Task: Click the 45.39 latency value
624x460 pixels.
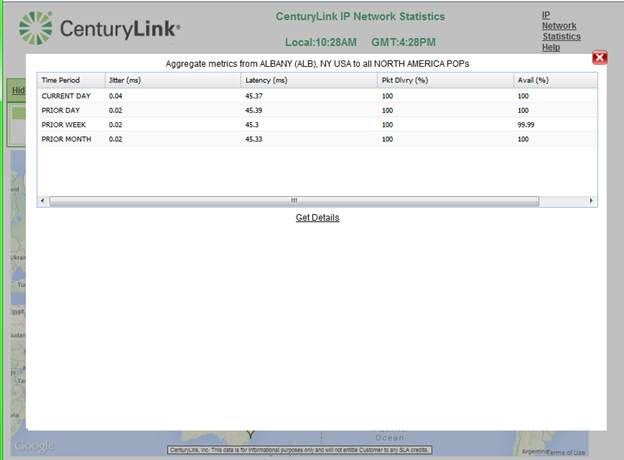Action: (254, 110)
